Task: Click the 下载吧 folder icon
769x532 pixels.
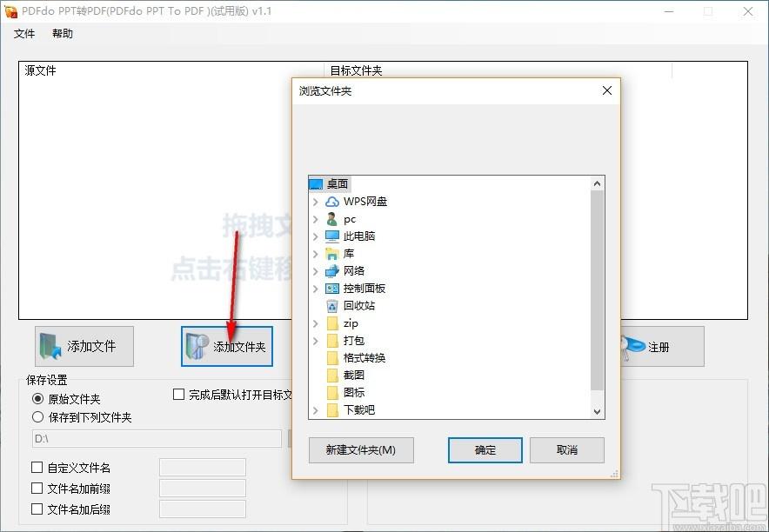Action: point(332,410)
